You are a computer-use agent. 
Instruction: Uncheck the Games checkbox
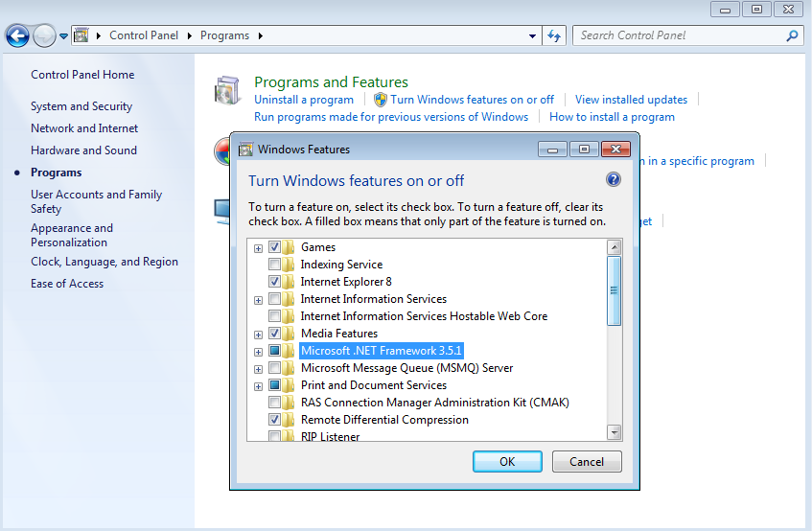pos(274,247)
